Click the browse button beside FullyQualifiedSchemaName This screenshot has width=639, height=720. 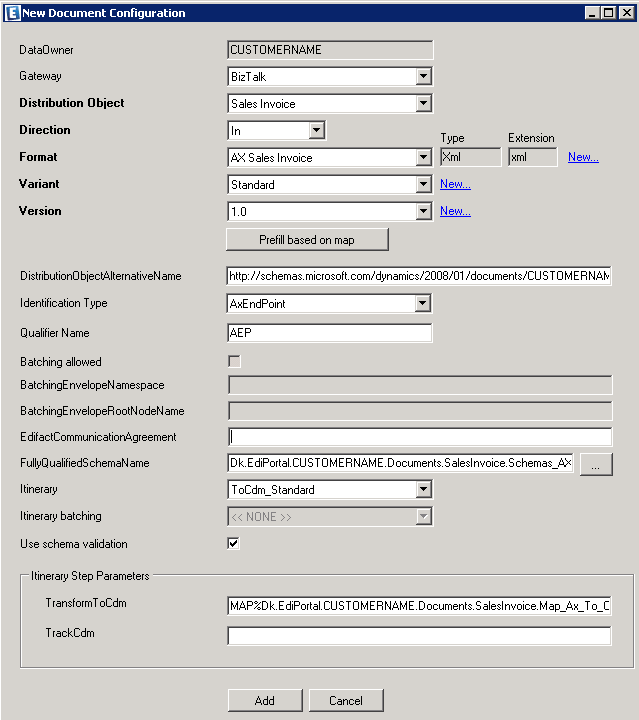click(595, 464)
